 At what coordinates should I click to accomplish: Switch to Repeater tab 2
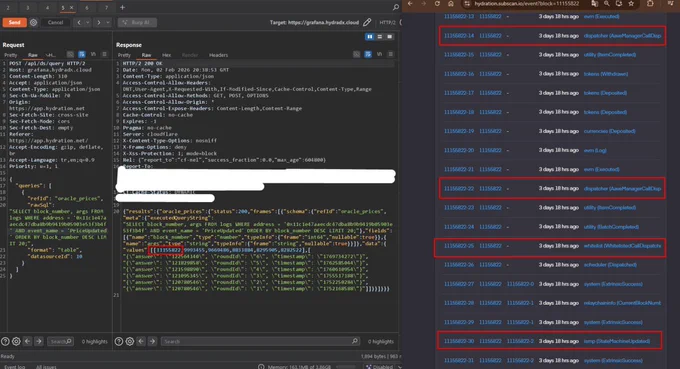pos(8,8)
